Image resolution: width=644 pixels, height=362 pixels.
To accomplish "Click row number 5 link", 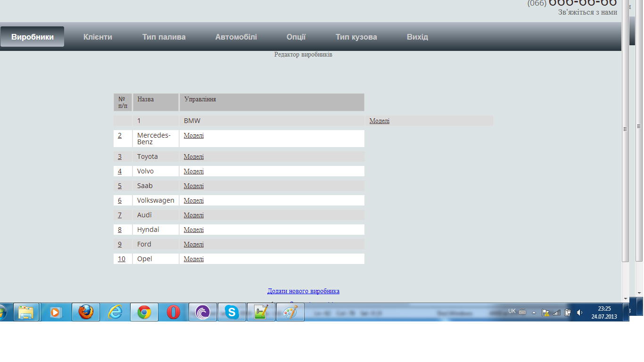I will click(x=120, y=186).
